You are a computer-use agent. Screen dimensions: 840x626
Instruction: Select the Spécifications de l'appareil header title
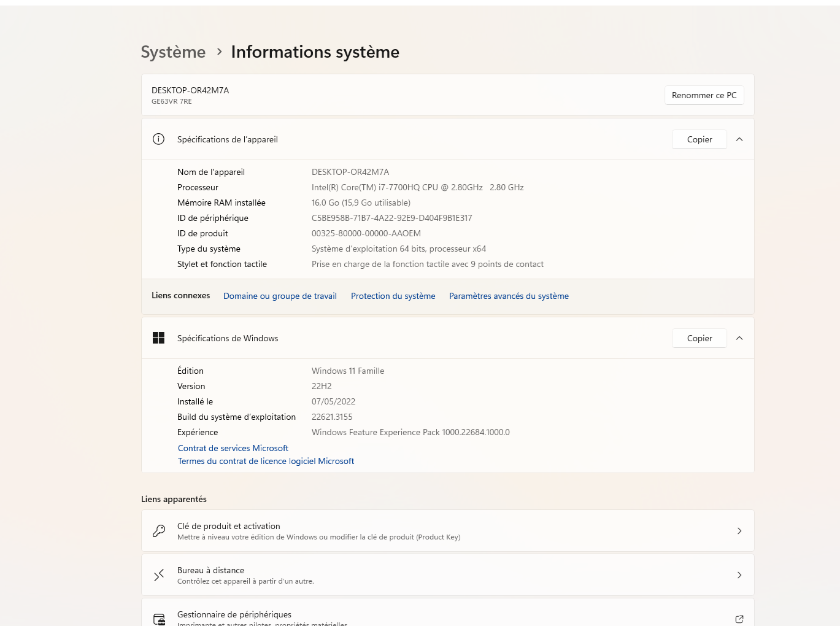click(227, 139)
